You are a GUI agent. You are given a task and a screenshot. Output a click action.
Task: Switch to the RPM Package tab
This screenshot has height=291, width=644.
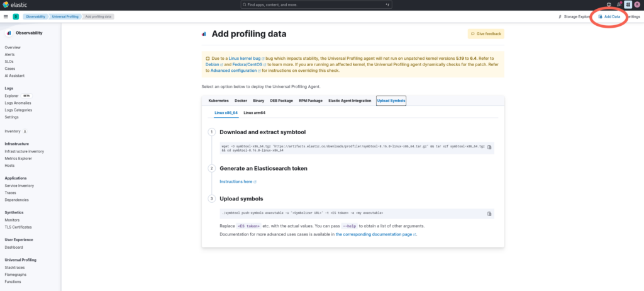(x=311, y=100)
